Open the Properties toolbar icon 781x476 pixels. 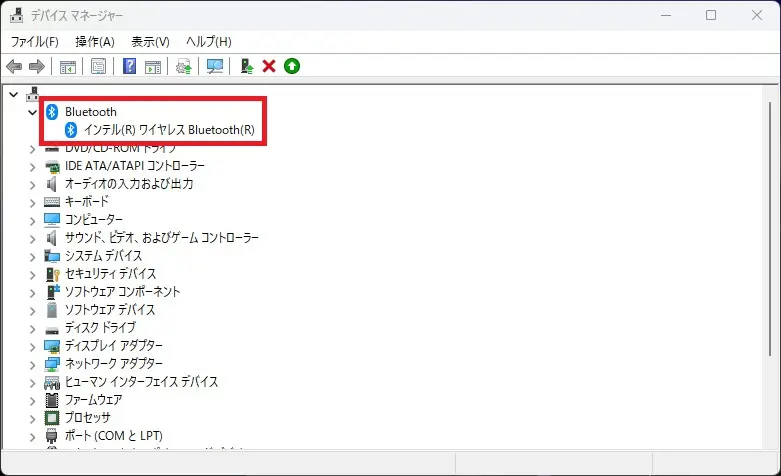tap(99, 66)
